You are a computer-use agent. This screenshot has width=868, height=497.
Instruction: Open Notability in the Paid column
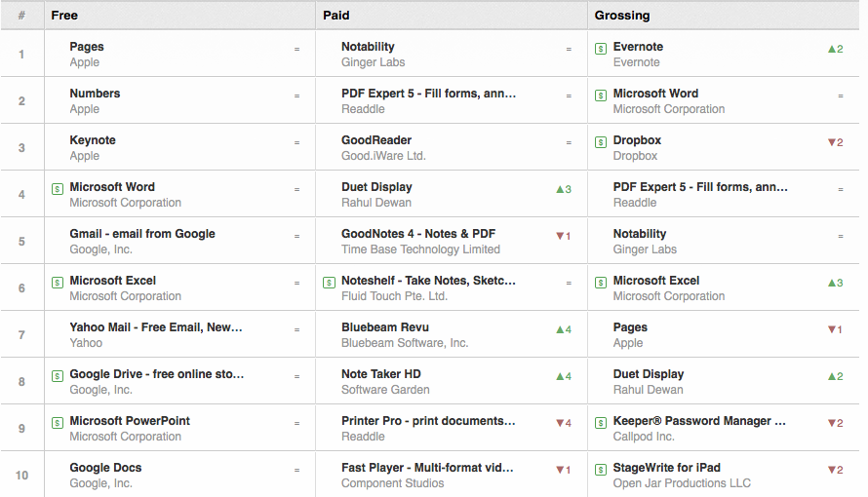pyautogui.click(x=368, y=47)
